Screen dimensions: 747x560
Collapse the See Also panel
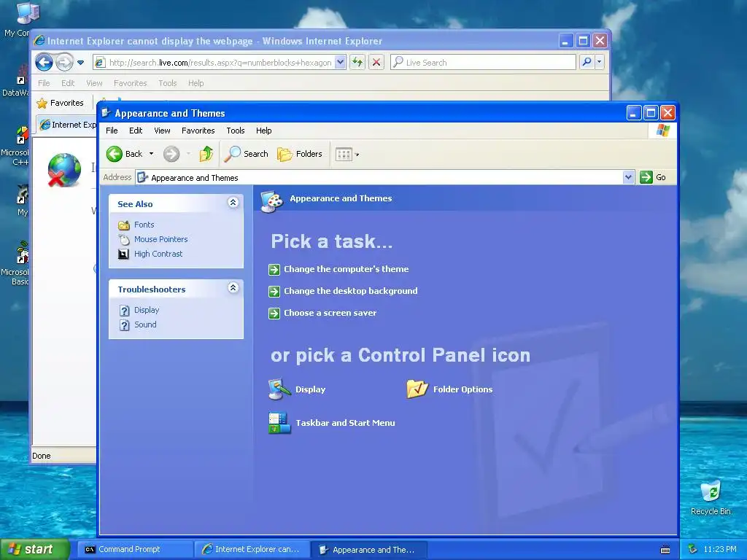[233, 203]
